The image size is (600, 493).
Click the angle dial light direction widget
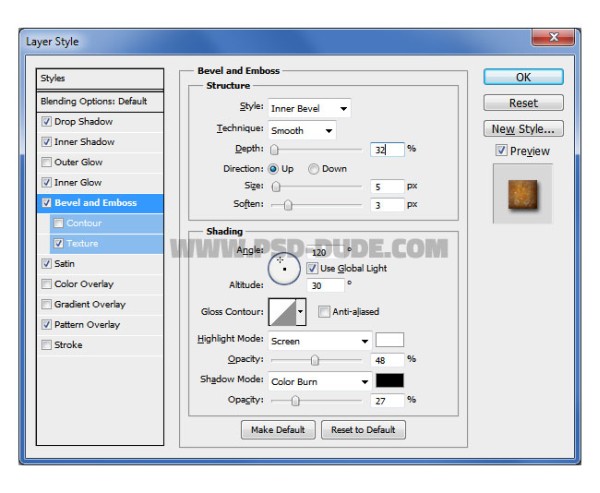pyautogui.click(x=284, y=269)
